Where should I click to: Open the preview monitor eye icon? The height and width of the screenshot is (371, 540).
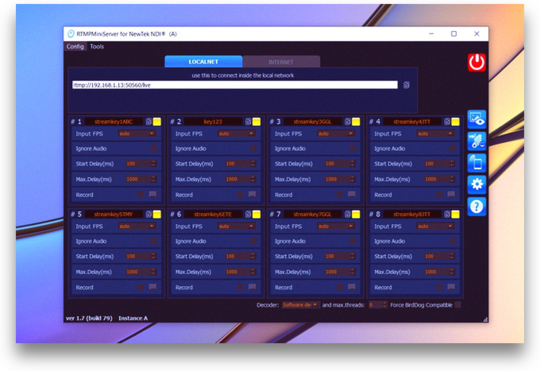(477, 119)
